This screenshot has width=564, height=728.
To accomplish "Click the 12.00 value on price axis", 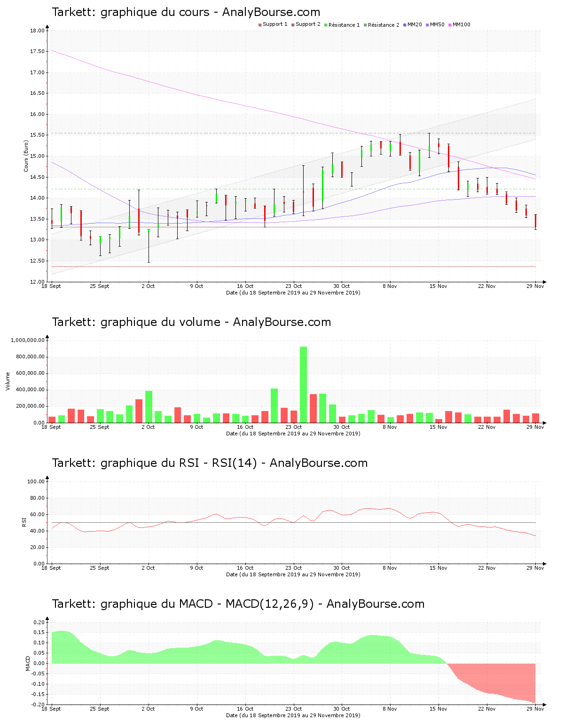I will 37,282.
